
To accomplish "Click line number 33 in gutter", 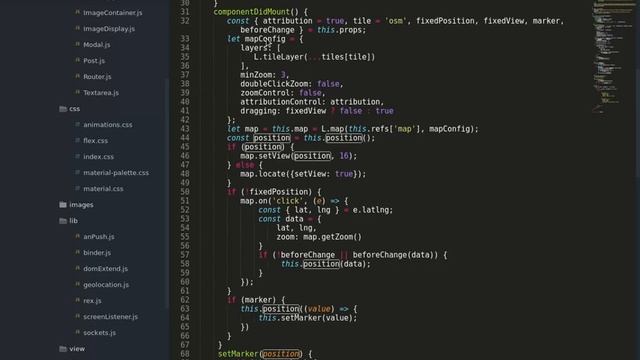I will click(x=185, y=39).
